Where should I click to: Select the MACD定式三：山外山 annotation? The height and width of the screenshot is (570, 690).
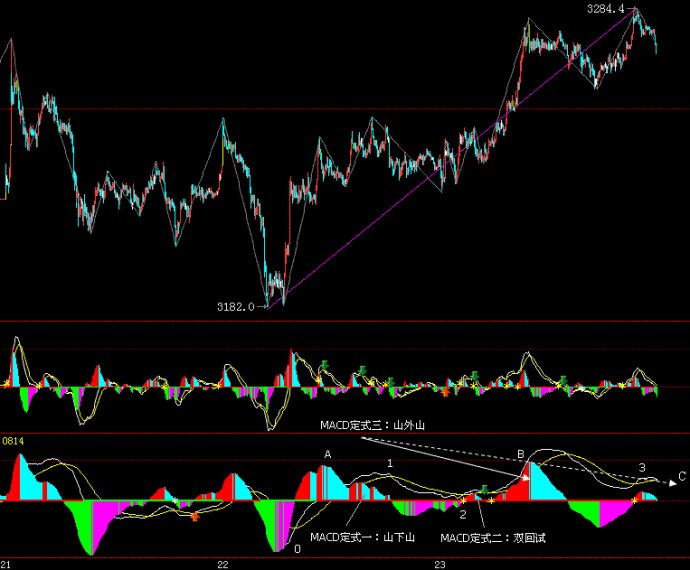pos(372,425)
